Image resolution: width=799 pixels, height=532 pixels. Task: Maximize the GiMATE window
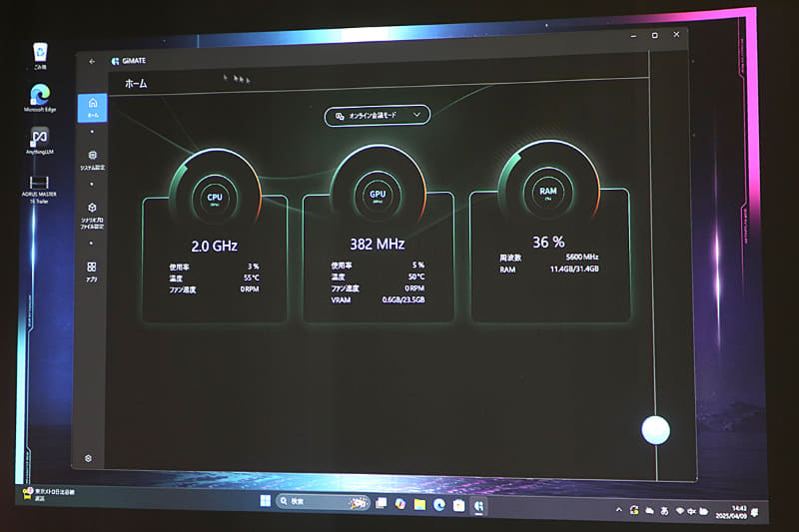click(x=655, y=35)
